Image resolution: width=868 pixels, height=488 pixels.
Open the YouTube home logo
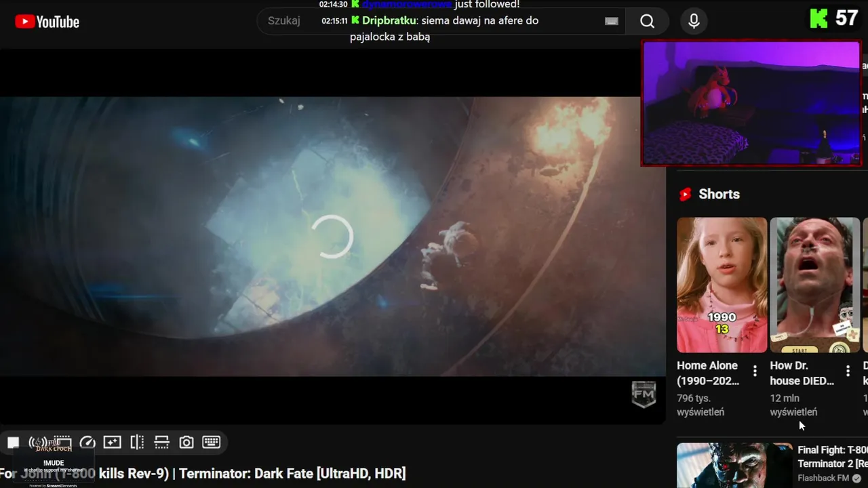(47, 22)
